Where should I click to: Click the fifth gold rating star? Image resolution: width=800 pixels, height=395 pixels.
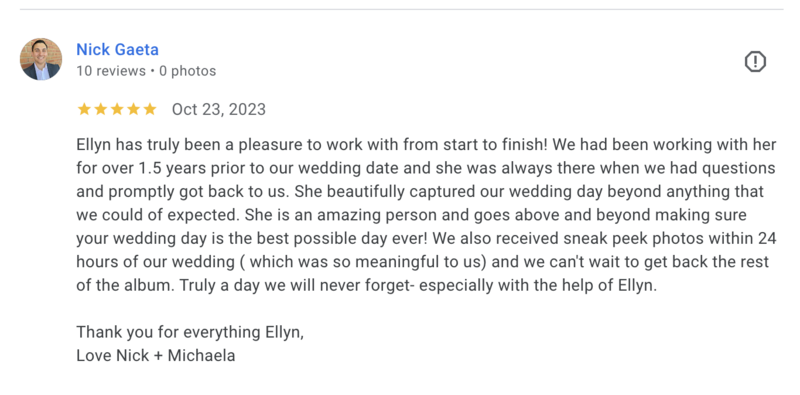click(x=149, y=109)
